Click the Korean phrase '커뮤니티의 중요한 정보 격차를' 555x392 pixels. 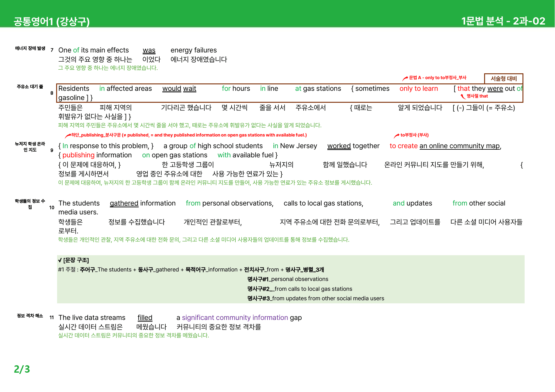coord(218,327)
